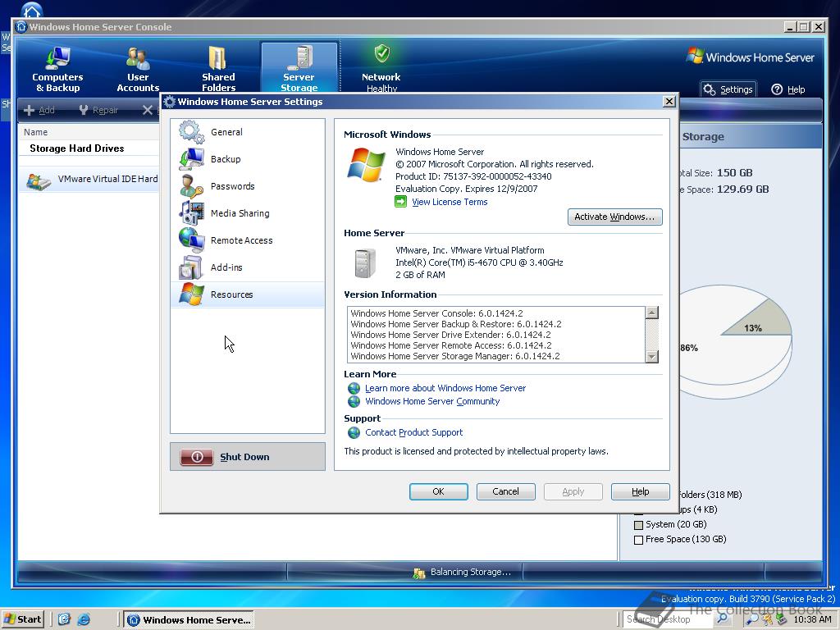Click the version list scroll down arrow

651,356
